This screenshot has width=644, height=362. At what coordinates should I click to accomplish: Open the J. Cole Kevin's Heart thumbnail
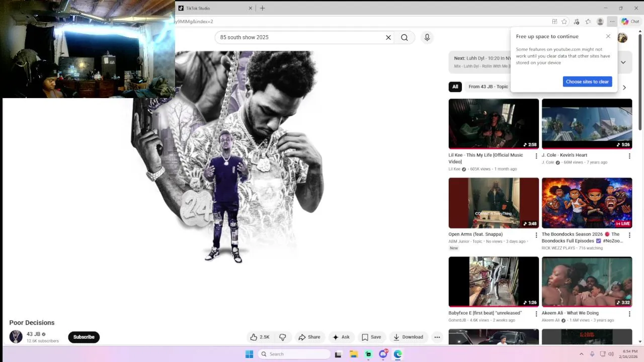point(587,124)
